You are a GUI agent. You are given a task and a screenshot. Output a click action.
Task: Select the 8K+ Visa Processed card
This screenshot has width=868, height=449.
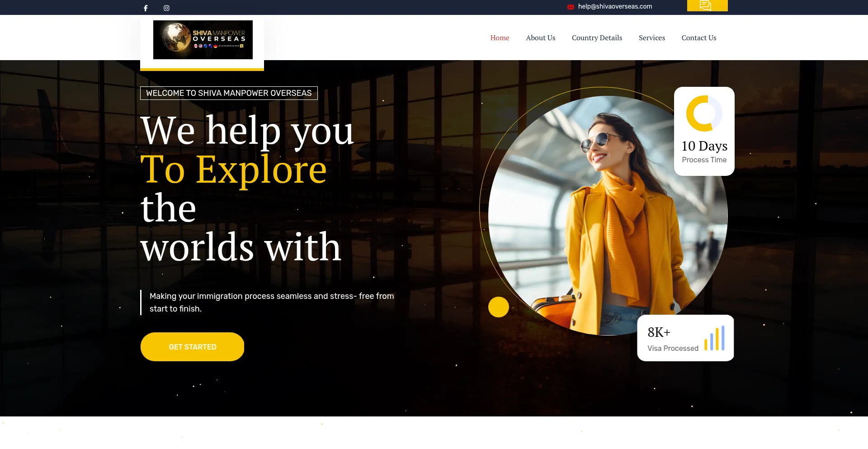click(685, 338)
